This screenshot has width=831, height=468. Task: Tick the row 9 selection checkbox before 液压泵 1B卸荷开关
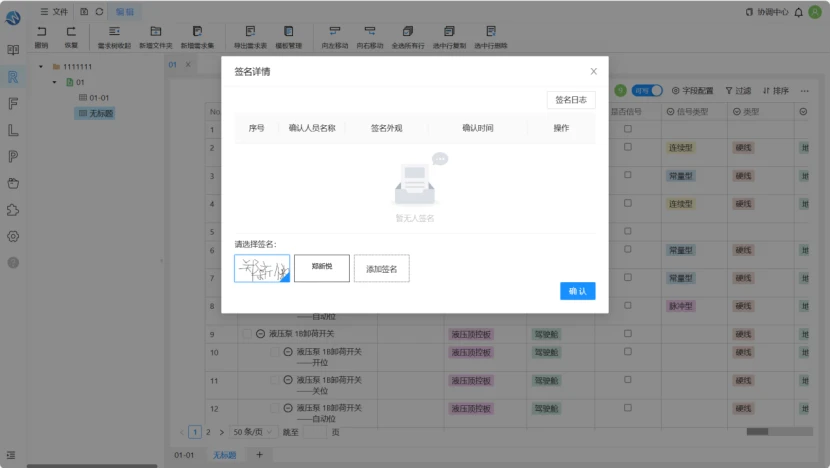click(246, 334)
